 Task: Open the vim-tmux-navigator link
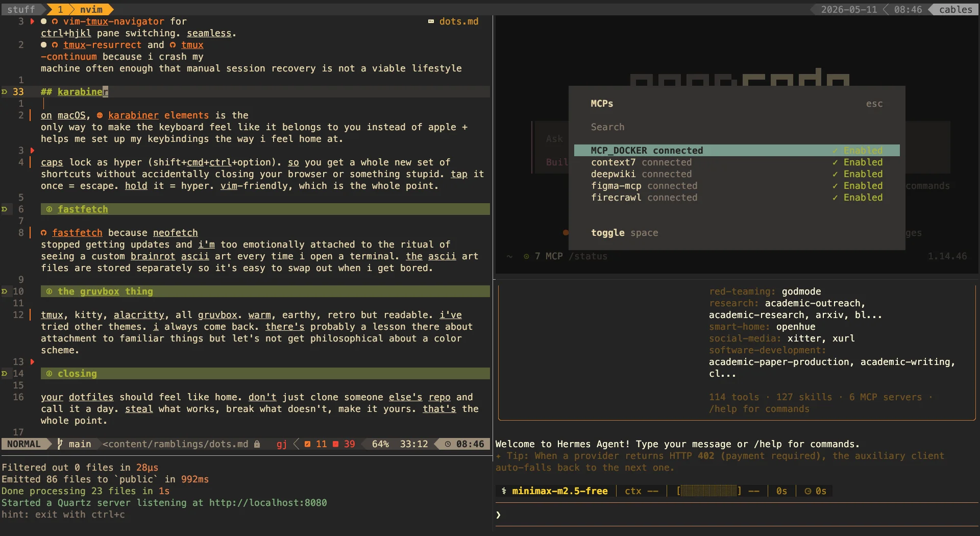113,21
